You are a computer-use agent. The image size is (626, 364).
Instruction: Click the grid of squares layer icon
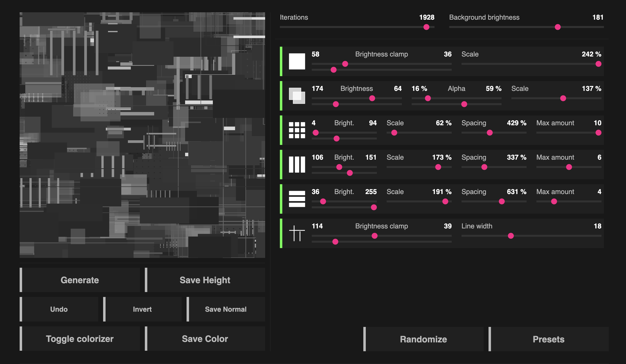(297, 130)
